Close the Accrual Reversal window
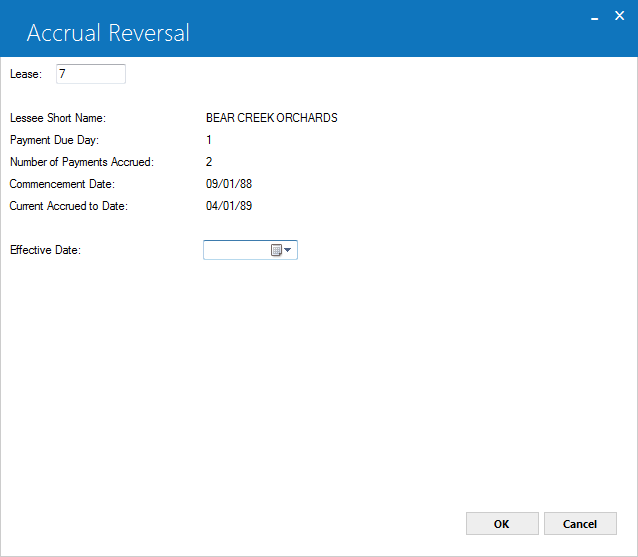 coord(619,16)
